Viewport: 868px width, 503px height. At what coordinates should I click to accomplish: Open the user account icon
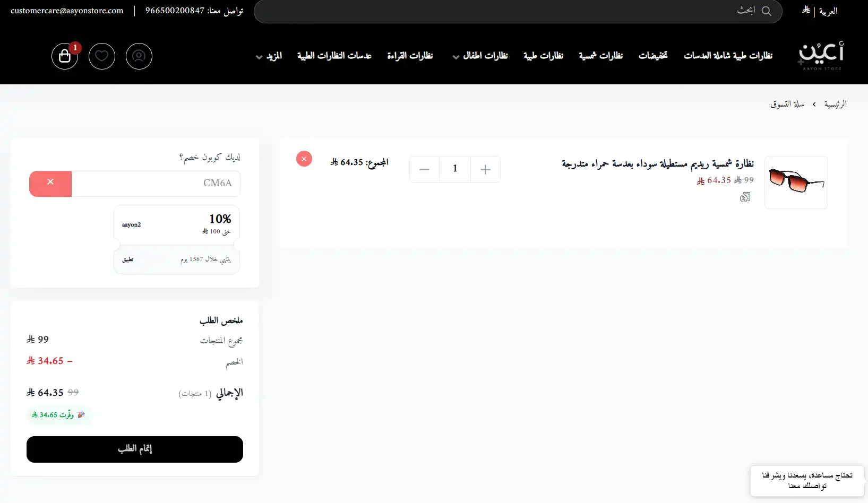click(139, 56)
